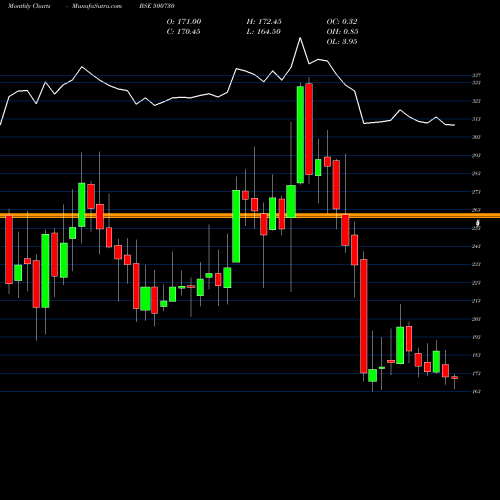The height and width of the screenshot is (500, 500).
Task: Select the close value "C: 170.45"
Action: click(183, 31)
